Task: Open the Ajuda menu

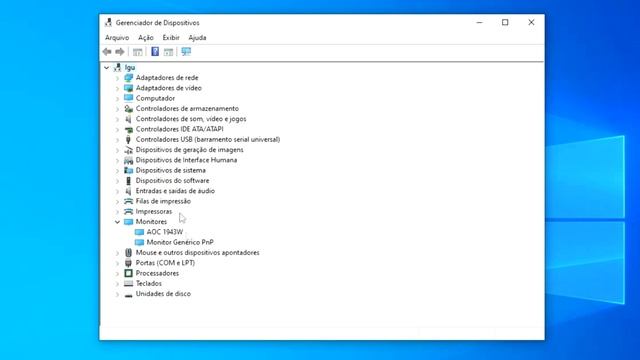Action: 197,38
